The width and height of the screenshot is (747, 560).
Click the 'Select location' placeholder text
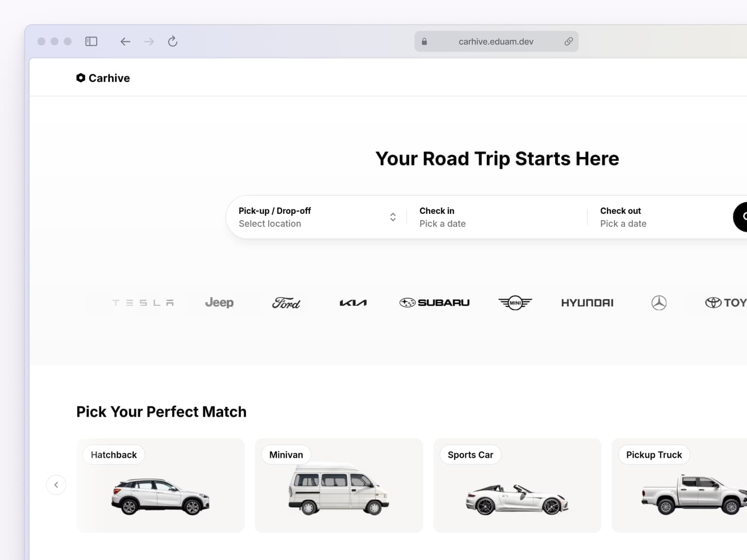[270, 224]
